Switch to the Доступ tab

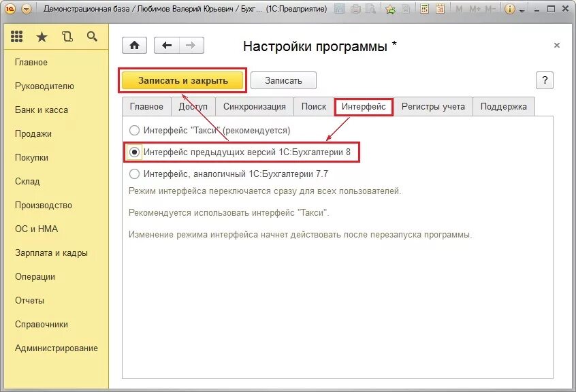(193, 106)
